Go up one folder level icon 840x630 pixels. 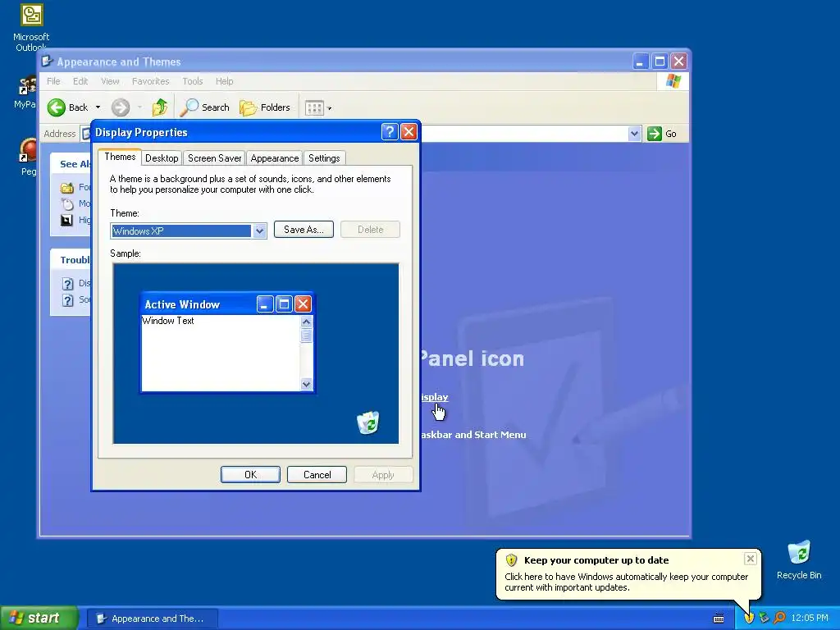point(160,107)
